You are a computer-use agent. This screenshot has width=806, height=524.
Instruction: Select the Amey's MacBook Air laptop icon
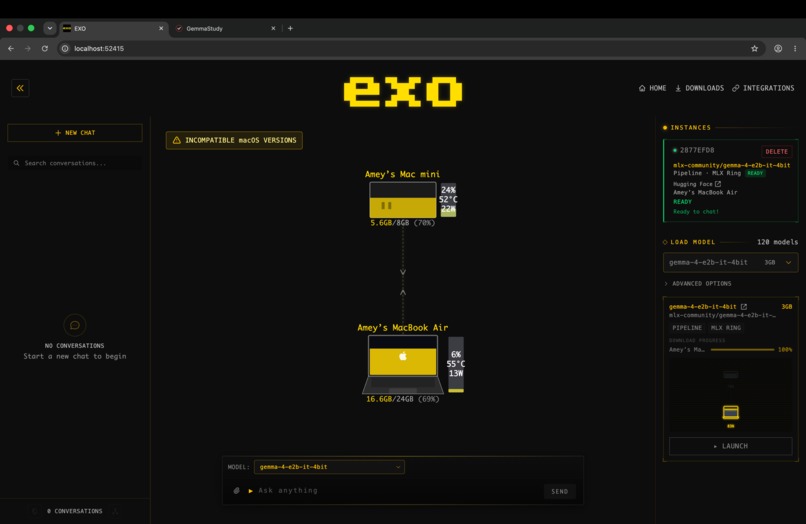[x=402, y=364]
